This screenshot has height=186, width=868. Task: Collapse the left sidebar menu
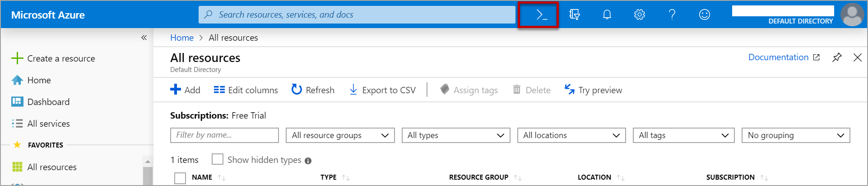[144, 38]
